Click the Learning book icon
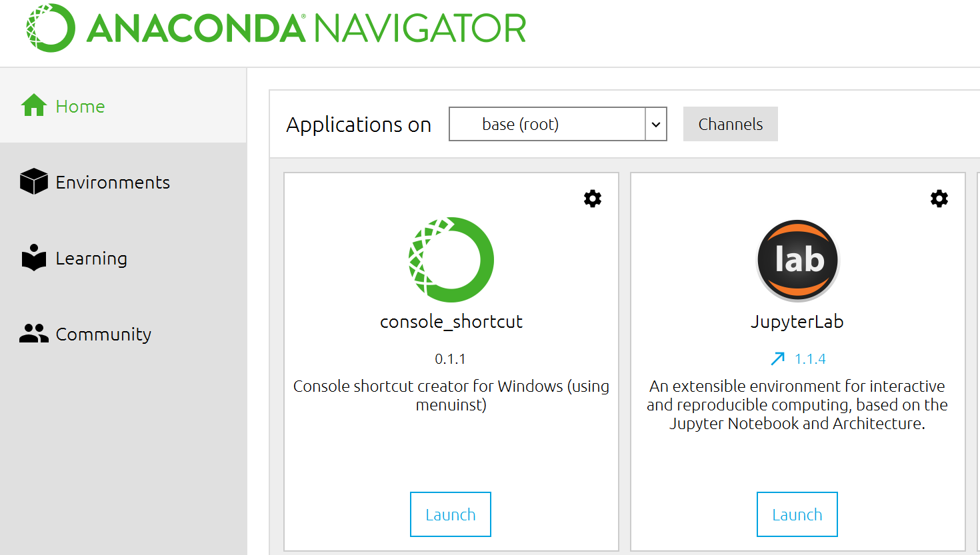The height and width of the screenshot is (555, 980). coord(34,258)
